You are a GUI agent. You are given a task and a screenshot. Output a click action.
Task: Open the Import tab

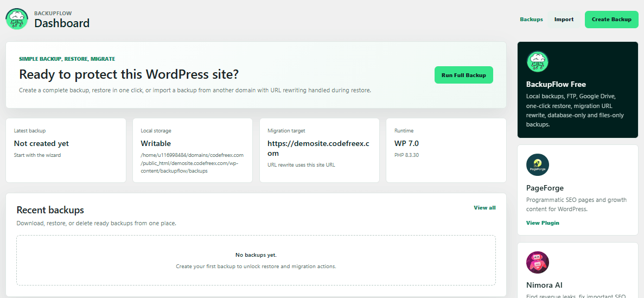pos(564,20)
